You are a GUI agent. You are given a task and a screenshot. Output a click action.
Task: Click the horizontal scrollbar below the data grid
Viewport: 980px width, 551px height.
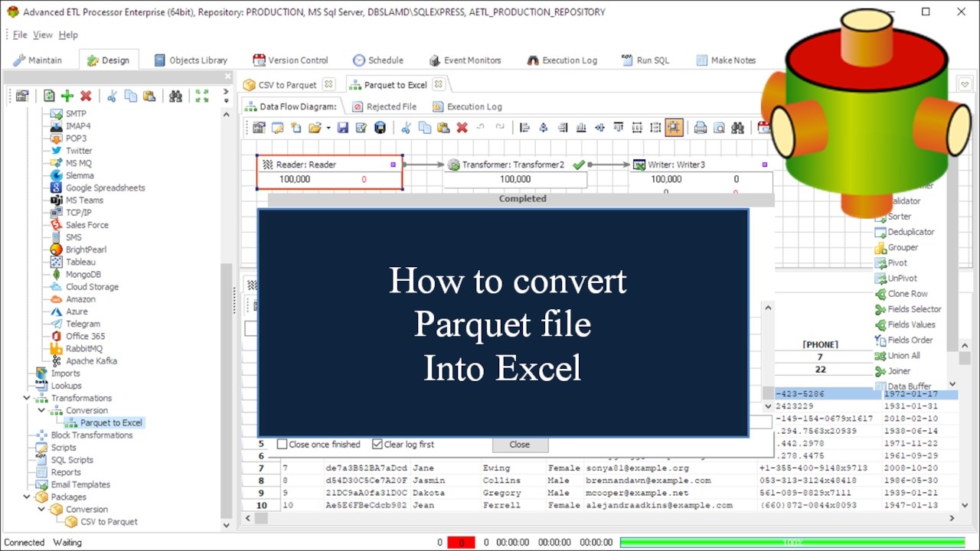(600, 519)
